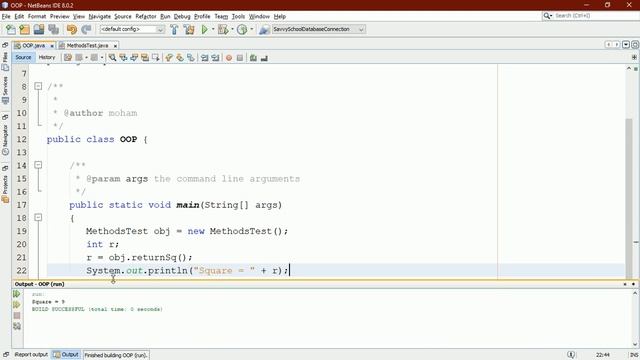640x360 pixels.
Task: Click the Profile Project icon
Action: coord(242,29)
